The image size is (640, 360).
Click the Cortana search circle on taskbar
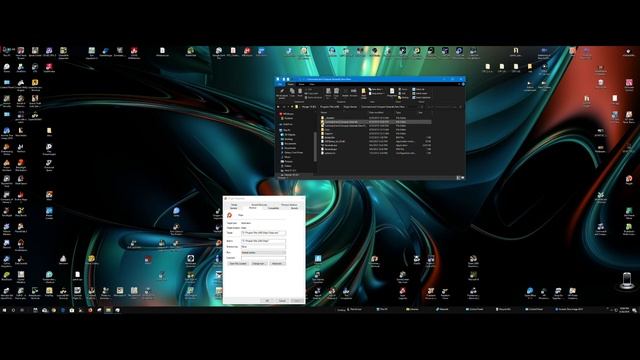tap(13, 310)
